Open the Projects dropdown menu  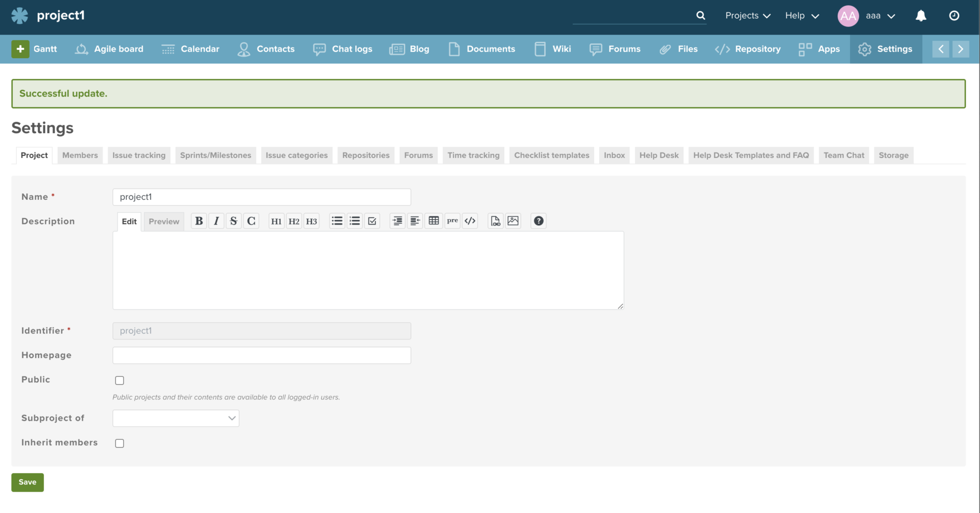(x=748, y=16)
